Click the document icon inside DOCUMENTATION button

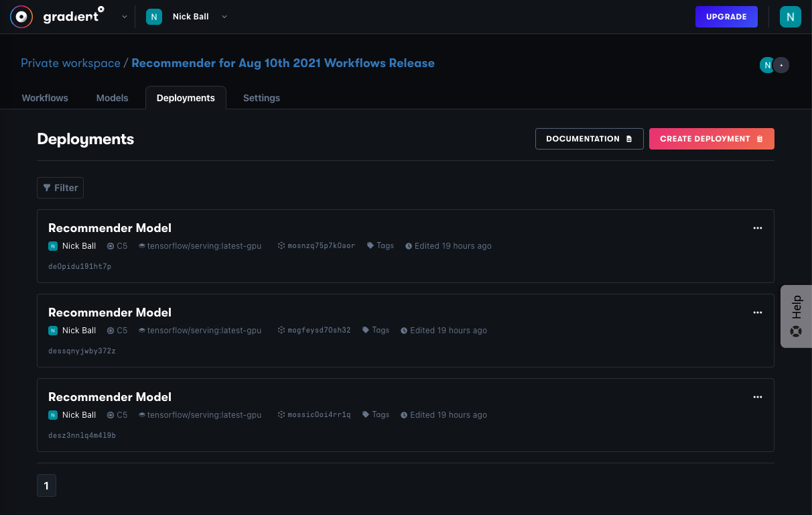point(627,139)
